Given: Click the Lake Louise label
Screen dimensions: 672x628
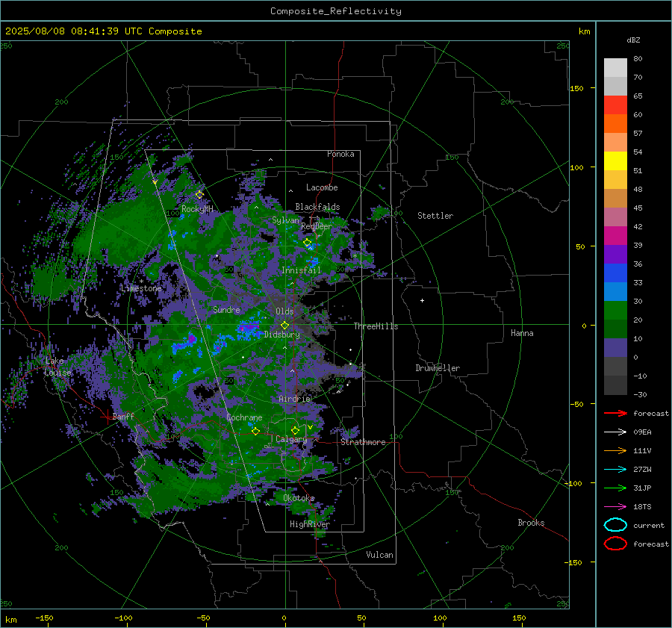Looking at the screenshot, I should coord(57,367).
